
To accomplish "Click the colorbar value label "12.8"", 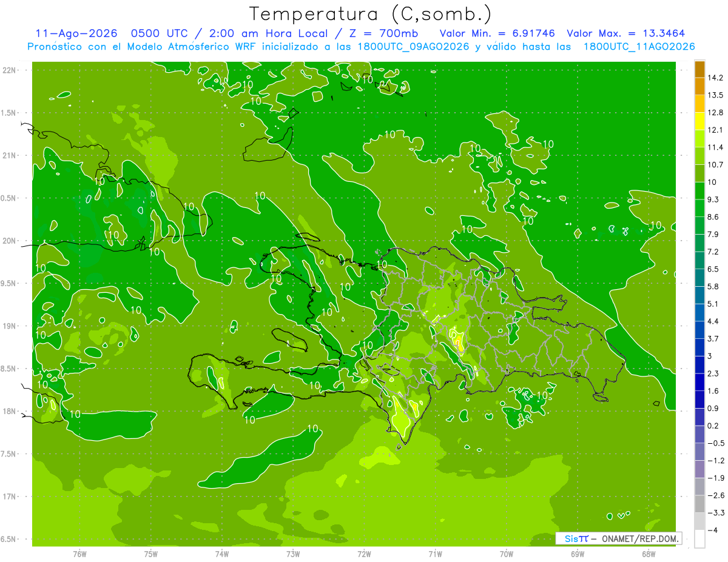I will [715, 113].
